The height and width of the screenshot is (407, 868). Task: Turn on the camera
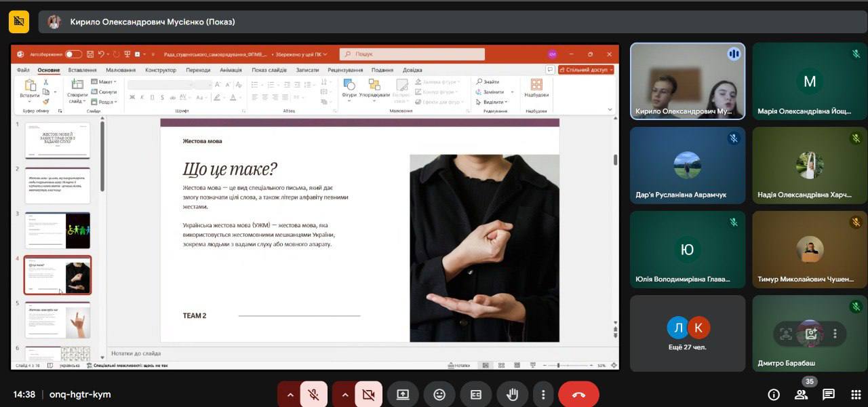point(368,394)
